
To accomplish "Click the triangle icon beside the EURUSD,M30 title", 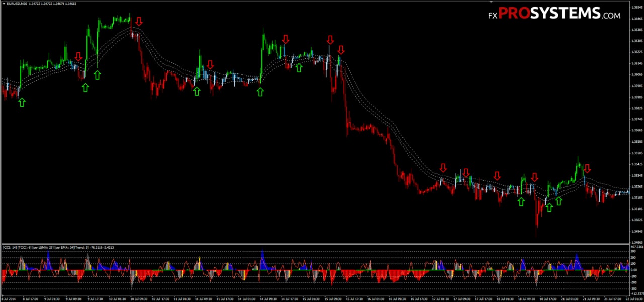I will click(x=4, y=4).
